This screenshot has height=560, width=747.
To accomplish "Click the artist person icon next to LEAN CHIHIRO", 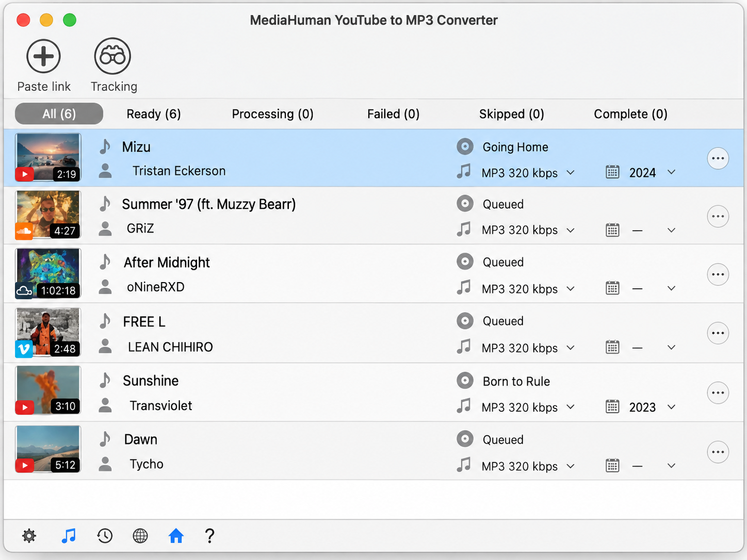I will coord(105,347).
